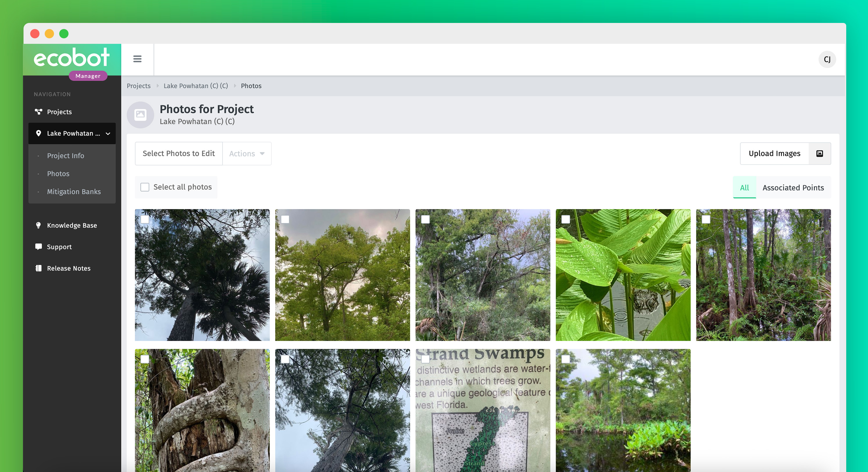Open the Actions dropdown
Image resolution: width=868 pixels, height=472 pixels.
point(247,154)
